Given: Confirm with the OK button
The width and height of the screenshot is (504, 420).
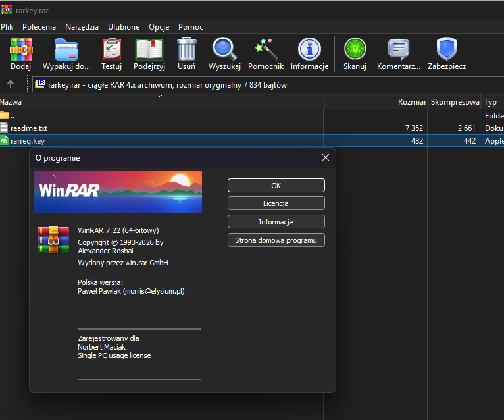Looking at the screenshot, I should [276, 186].
